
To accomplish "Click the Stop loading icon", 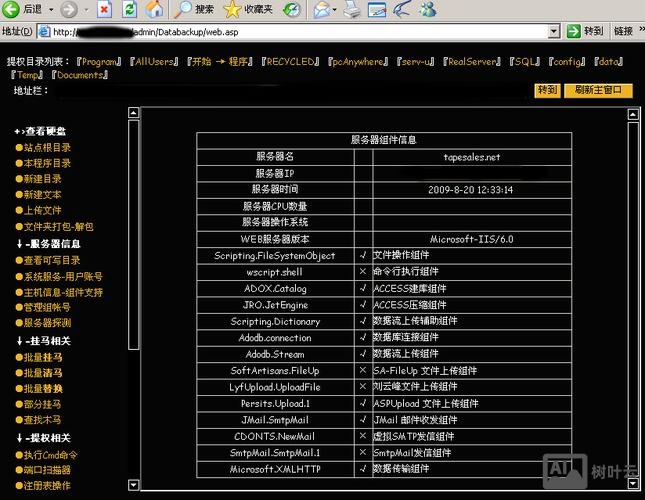I will click(x=104, y=9).
